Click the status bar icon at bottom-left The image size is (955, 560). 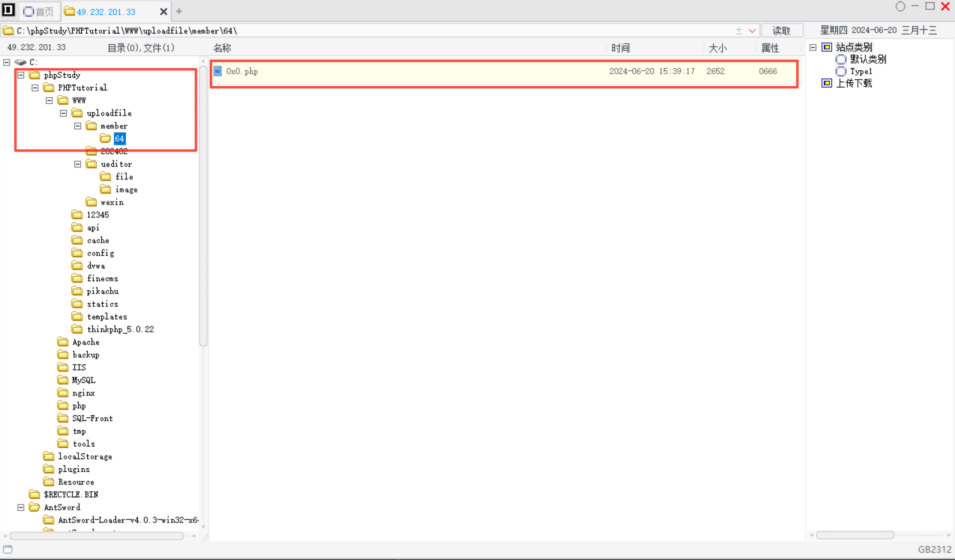click(8, 549)
